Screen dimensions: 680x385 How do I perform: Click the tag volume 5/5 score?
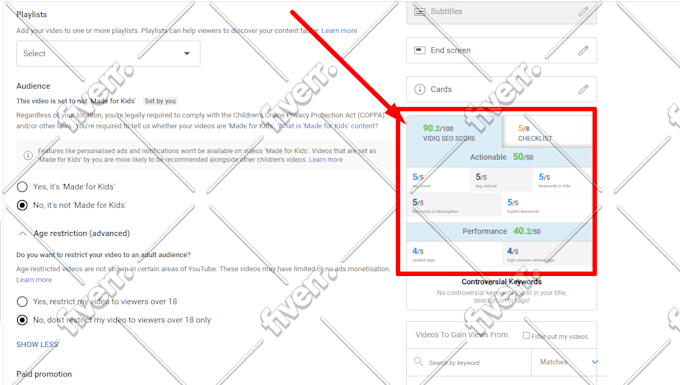(501, 179)
